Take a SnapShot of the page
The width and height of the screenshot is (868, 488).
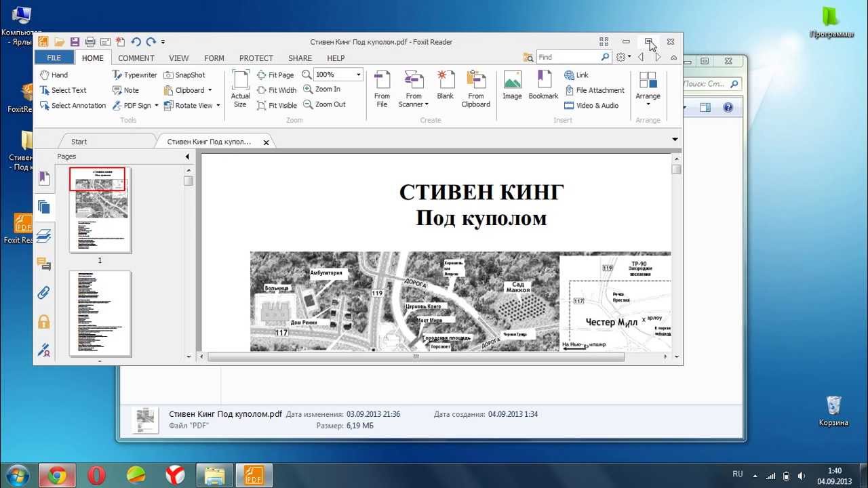click(x=184, y=75)
